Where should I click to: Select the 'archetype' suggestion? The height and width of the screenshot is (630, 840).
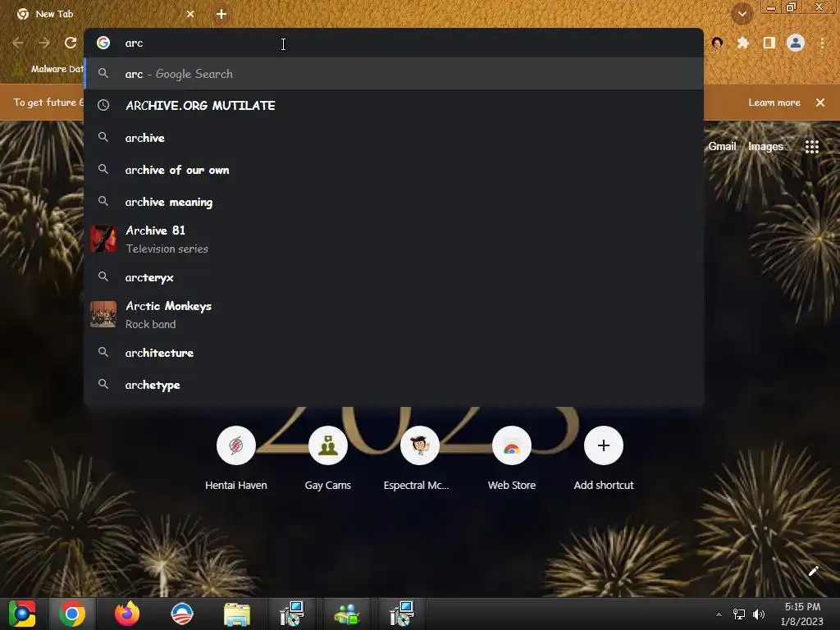pos(394,385)
